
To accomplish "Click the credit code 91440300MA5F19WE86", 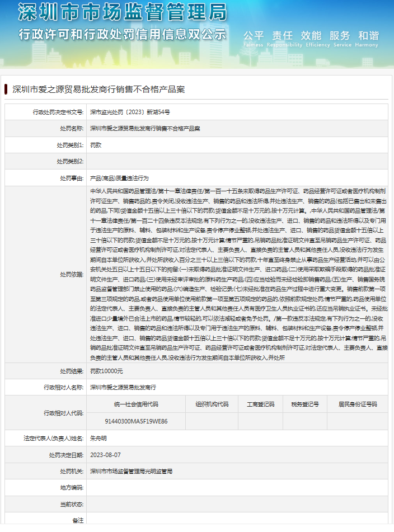I will pyautogui.click(x=136, y=421).
